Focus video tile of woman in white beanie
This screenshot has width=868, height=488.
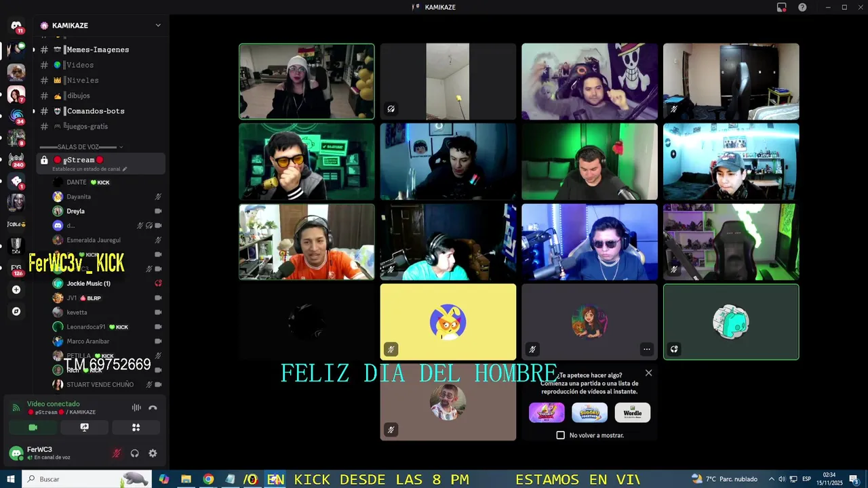tap(307, 81)
